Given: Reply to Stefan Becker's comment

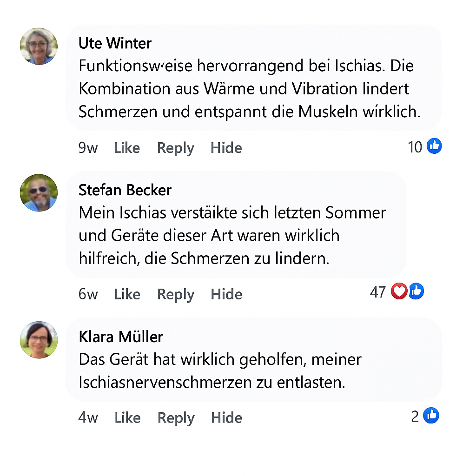Looking at the screenshot, I should click(175, 295).
